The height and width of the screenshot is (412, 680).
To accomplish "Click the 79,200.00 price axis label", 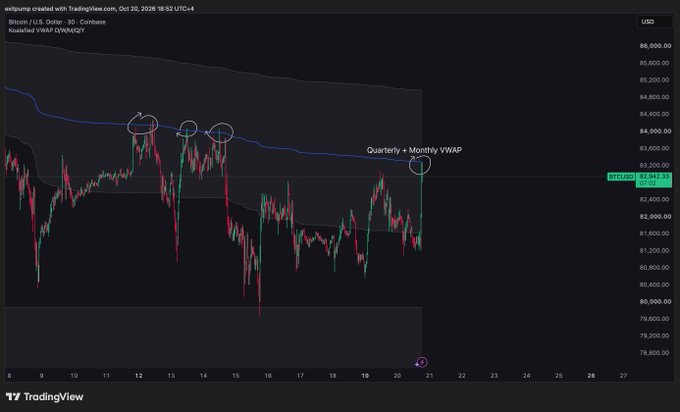I will 655,336.
